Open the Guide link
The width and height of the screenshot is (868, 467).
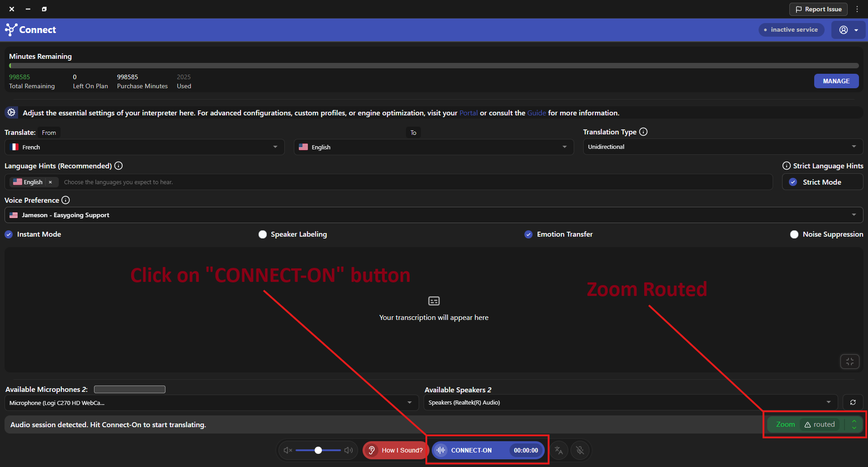(537, 113)
